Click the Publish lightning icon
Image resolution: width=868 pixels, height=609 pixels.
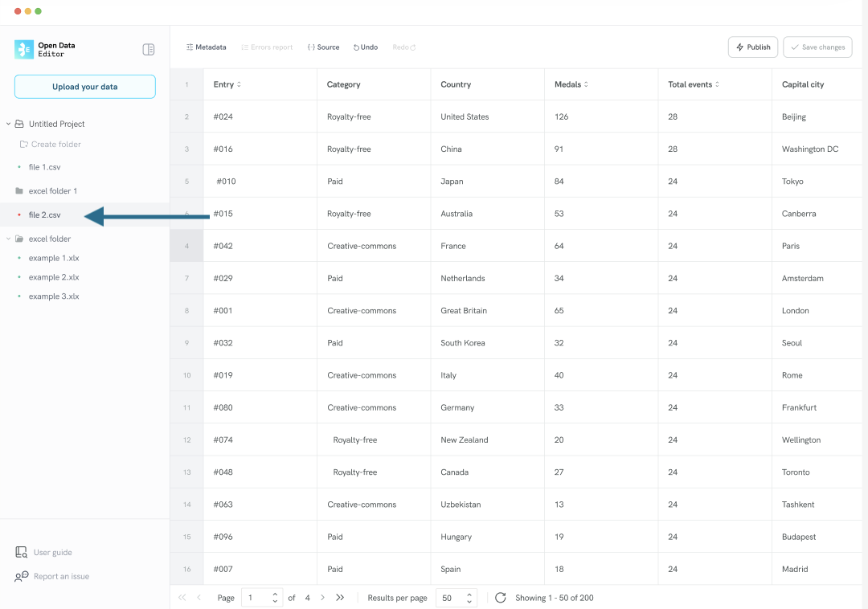739,47
